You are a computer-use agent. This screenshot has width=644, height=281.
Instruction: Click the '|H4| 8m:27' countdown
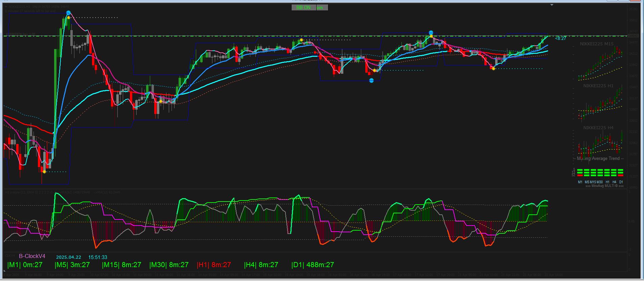click(x=261, y=265)
